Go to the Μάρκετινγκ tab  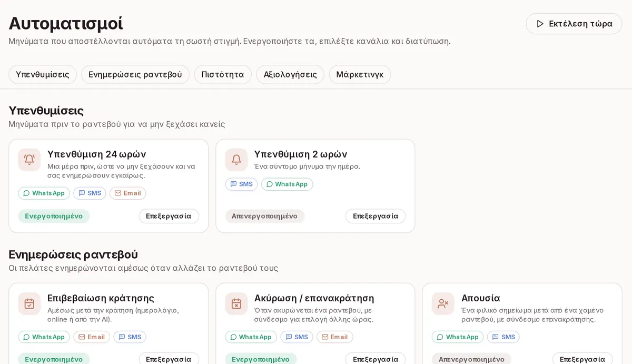click(360, 74)
